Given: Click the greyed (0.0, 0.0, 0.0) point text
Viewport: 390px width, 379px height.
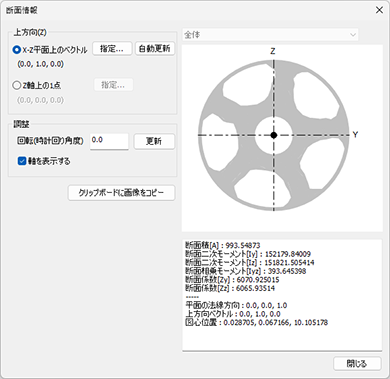Looking at the screenshot, I should pos(40,100).
